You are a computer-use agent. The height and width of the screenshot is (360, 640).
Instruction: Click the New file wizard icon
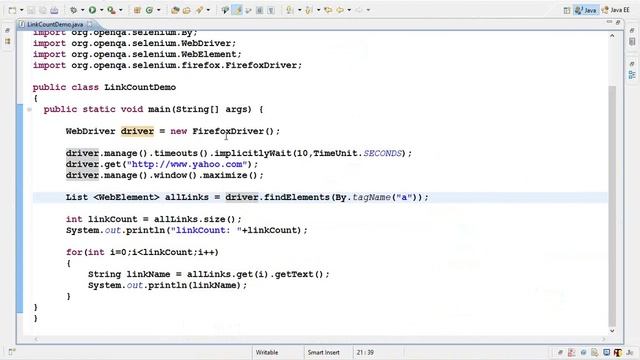pyautogui.click(x=12, y=10)
